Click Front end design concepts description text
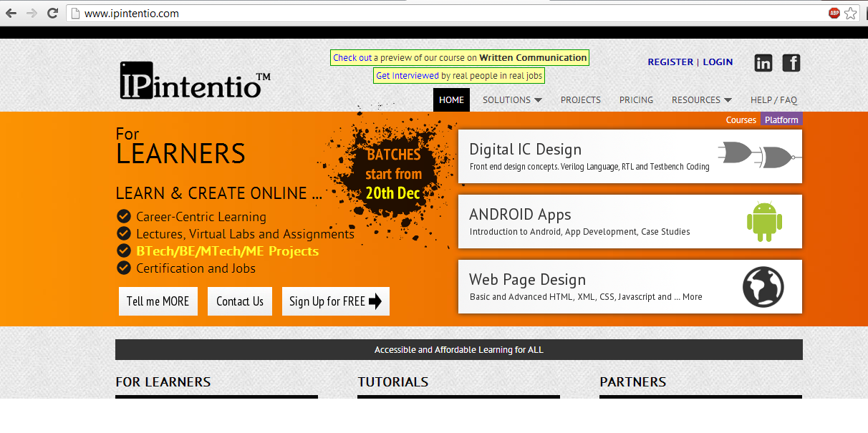This screenshot has width=868, height=433. click(x=589, y=167)
